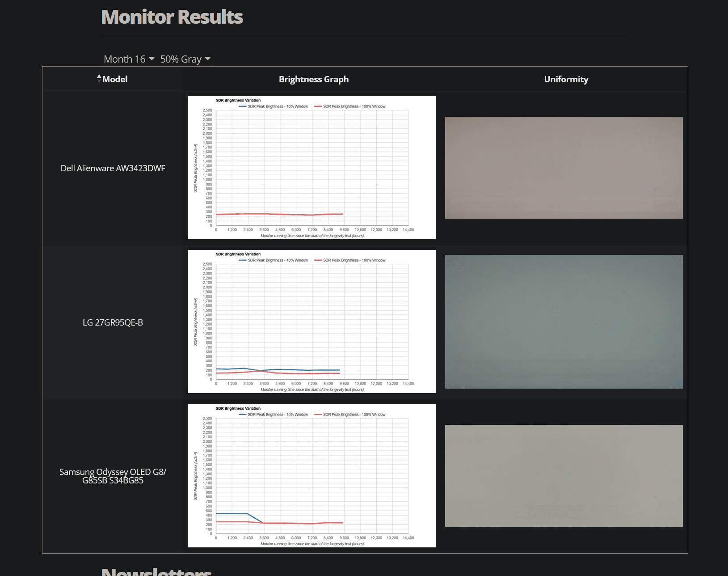
Task: Click the Model column sort arrow icon
Action: coord(99,79)
